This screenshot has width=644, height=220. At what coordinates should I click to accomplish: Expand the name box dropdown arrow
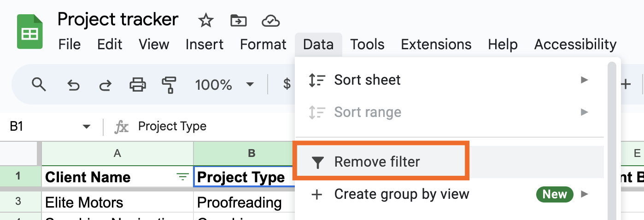86,127
